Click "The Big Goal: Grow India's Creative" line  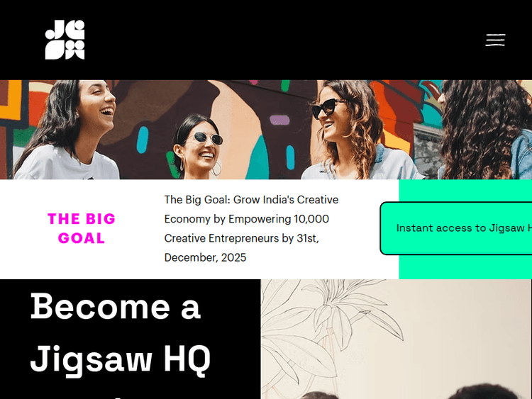pos(251,200)
